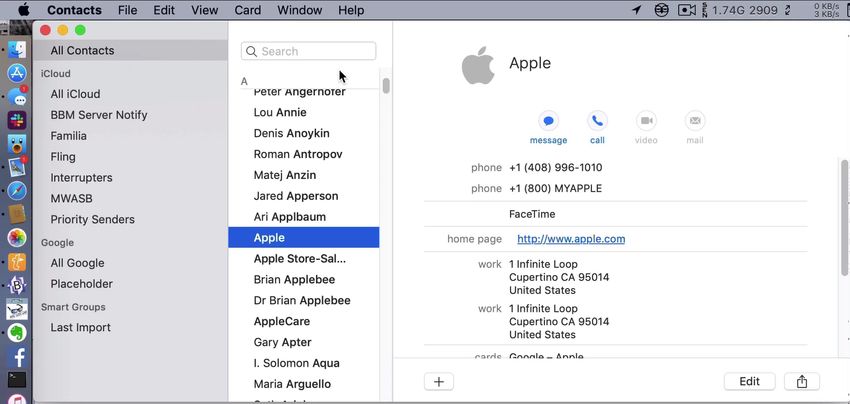Open the Card menu
850x404 pixels.
(248, 10)
